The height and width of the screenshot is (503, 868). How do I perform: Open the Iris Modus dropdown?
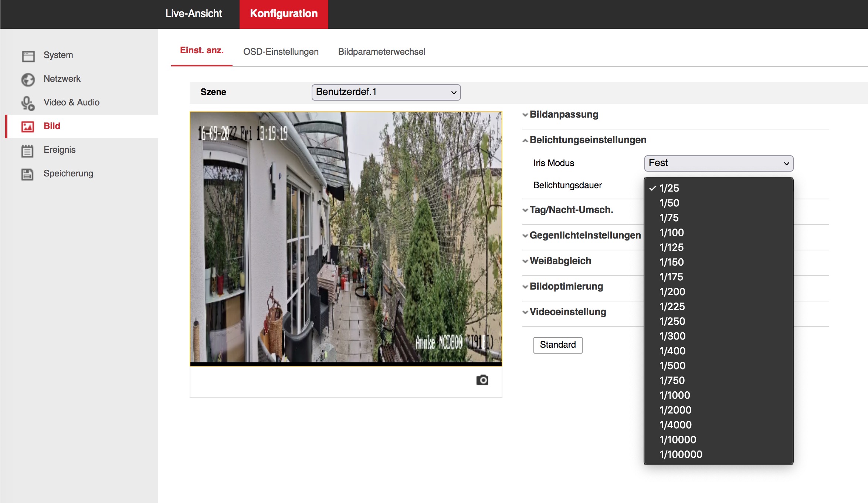718,163
